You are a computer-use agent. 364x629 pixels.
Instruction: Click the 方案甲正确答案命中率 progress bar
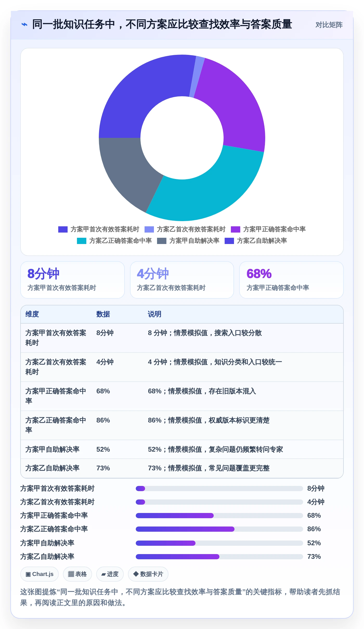pos(219,516)
